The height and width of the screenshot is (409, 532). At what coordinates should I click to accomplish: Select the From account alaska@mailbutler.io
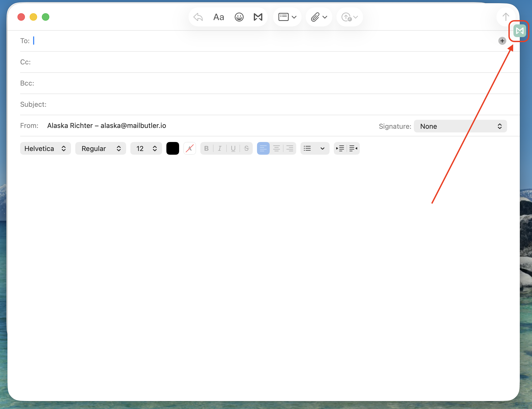pos(107,126)
